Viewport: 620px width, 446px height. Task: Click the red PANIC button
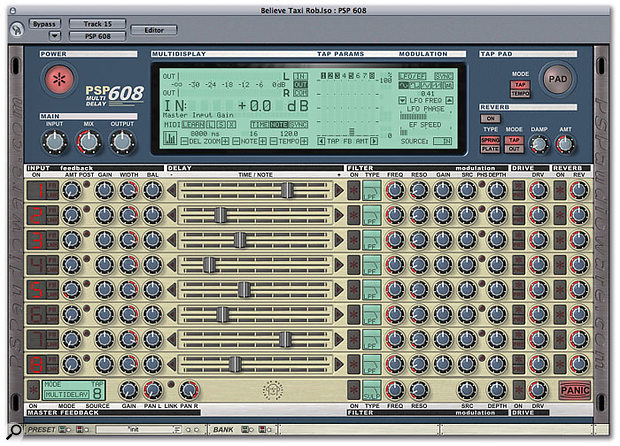pos(575,390)
